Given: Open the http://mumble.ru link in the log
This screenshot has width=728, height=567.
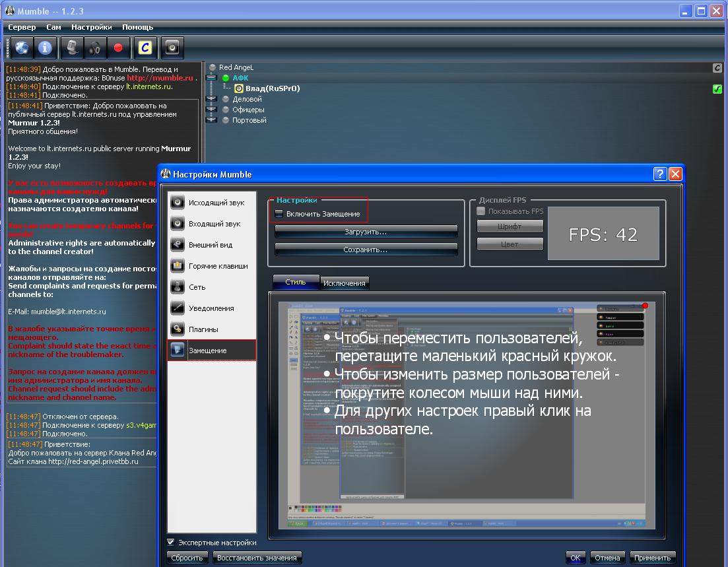Looking at the screenshot, I should coord(160,78).
